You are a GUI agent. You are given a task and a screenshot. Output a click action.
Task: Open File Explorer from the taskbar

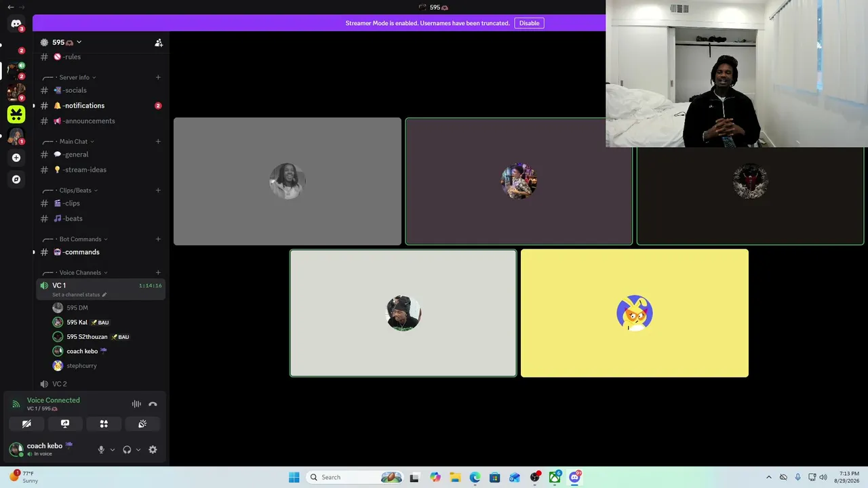click(455, 477)
